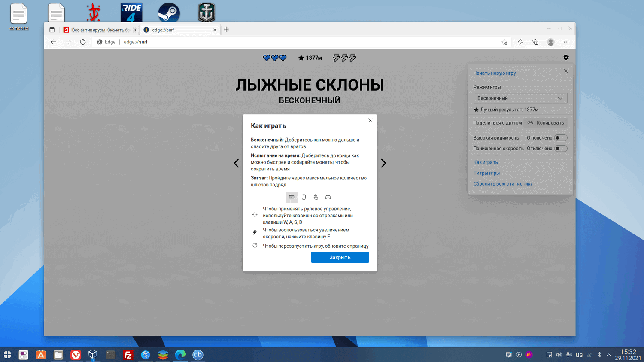The width and height of the screenshot is (644, 362).
Task: Launch Steam from the desktop
Action: 169,12
